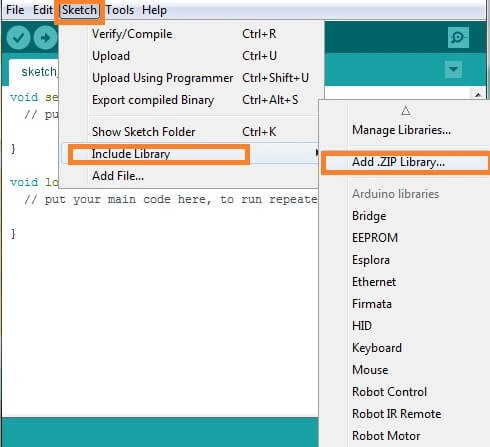Click the Verify checkmark toolbar icon
This screenshot has height=447, width=490.
click(x=18, y=37)
